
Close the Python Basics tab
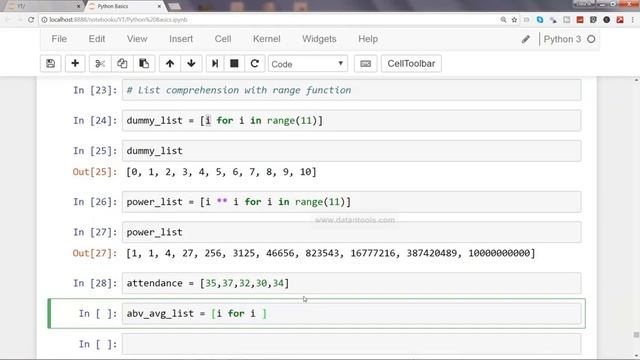(159, 6)
